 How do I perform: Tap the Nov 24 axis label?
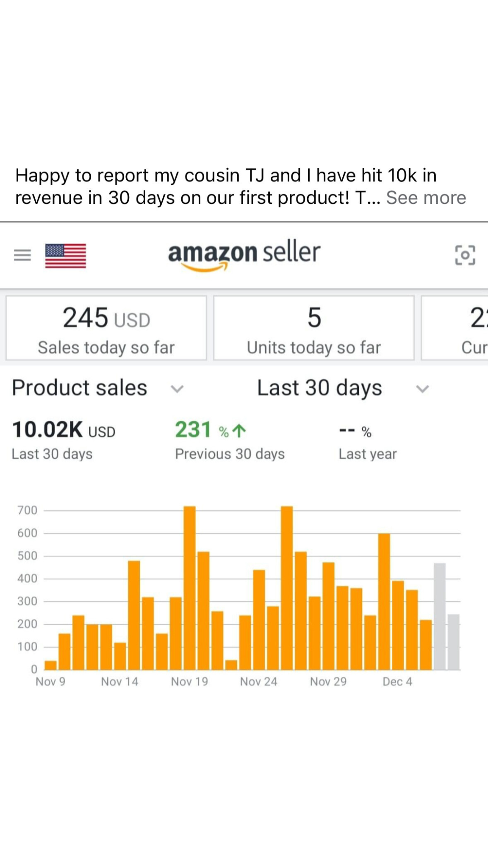[258, 682]
